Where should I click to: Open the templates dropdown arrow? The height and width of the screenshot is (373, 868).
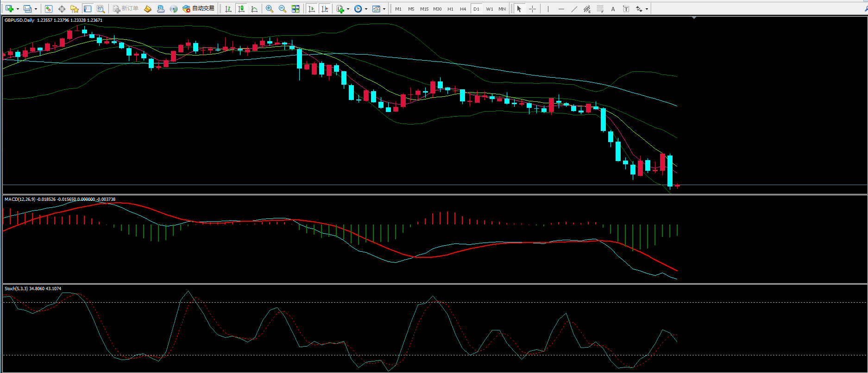[x=384, y=9]
